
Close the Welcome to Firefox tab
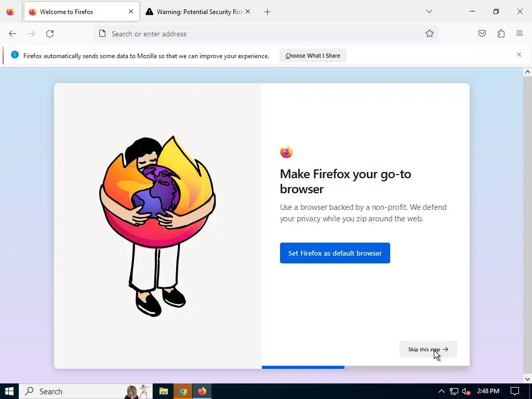click(131, 11)
